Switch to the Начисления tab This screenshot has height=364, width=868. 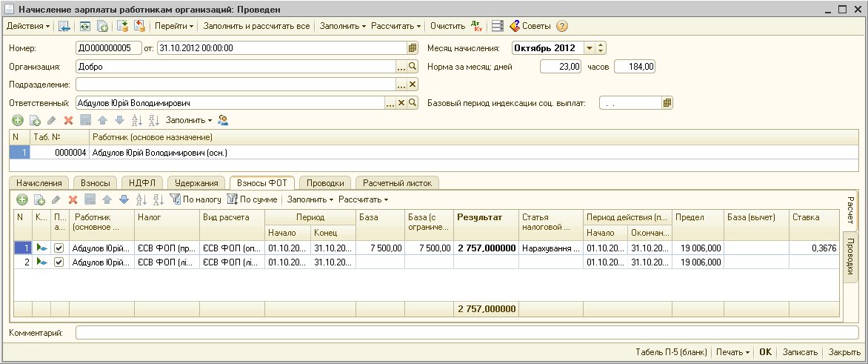(39, 183)
